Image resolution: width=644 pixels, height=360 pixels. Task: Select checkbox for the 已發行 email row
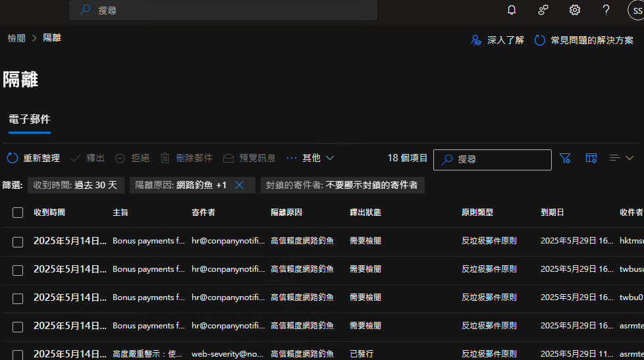[18, 354]
